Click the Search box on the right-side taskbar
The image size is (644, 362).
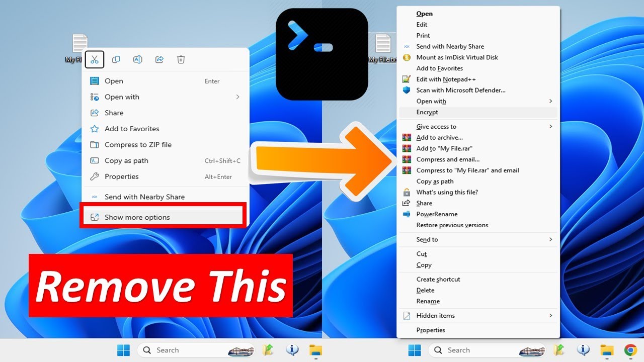[x=487, y=350]
